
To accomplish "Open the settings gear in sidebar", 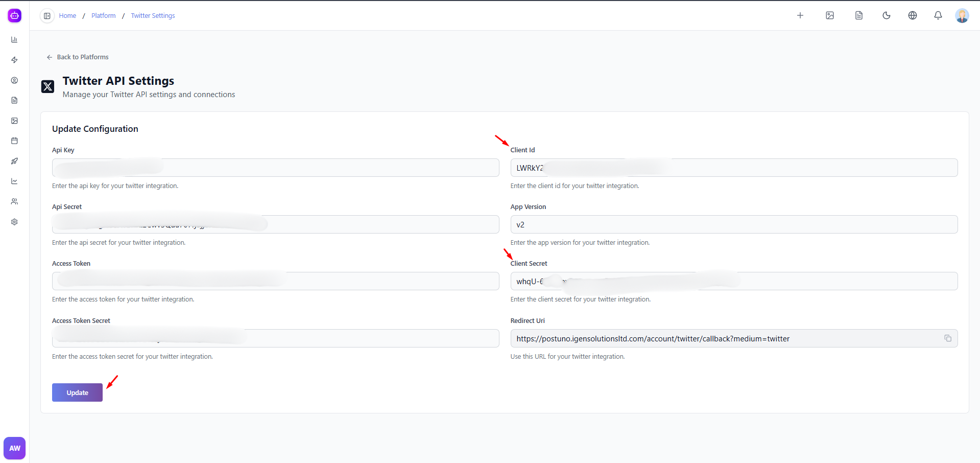I will point(14,222).
